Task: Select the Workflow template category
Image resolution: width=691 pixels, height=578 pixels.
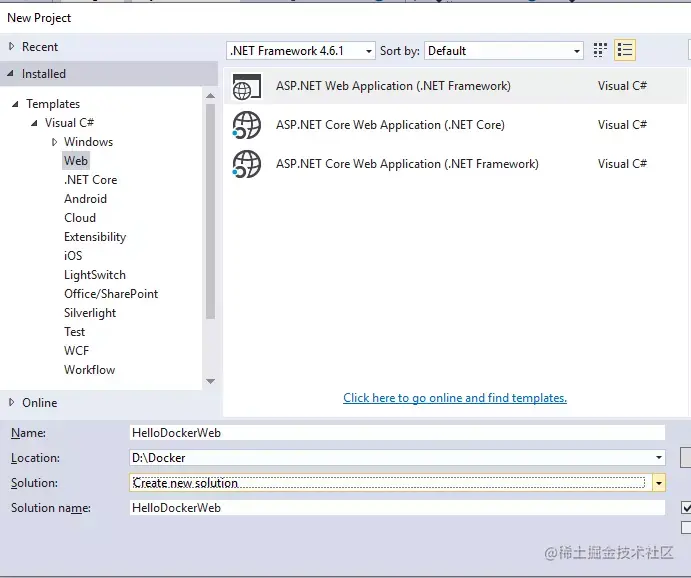Action: 89,370
